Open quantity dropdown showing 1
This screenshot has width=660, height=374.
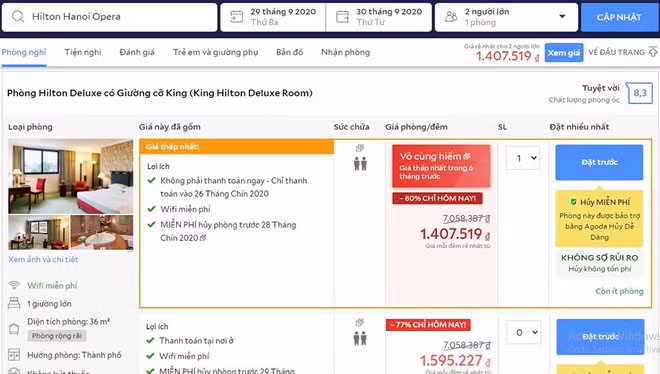tap(523, 158)
